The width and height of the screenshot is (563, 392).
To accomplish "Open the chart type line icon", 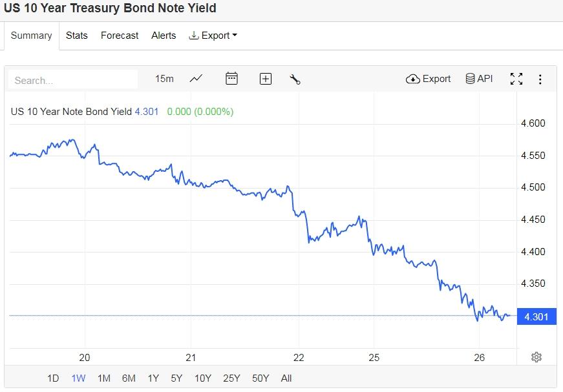I will [x=196, y=79].
